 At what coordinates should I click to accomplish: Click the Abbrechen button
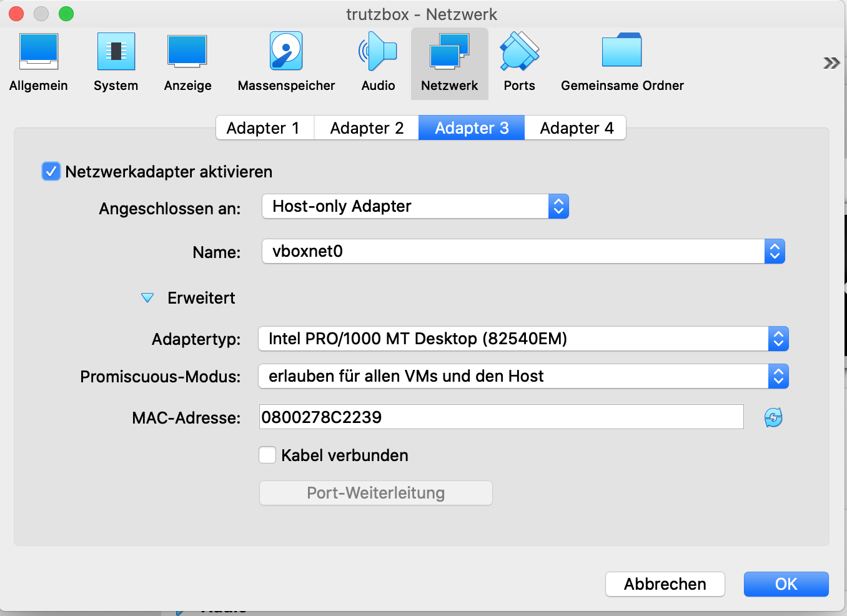tap(665, 584)
